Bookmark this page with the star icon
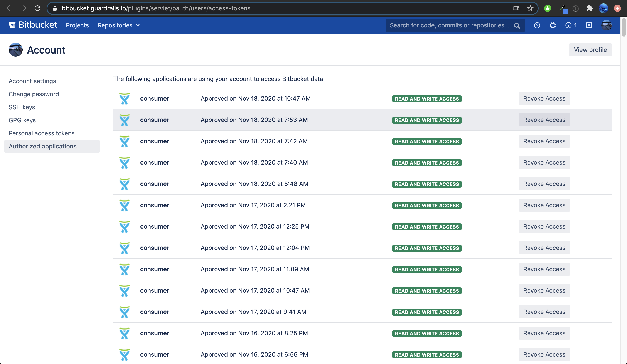Viewport: 627px width, 364px height. [530, 8]
